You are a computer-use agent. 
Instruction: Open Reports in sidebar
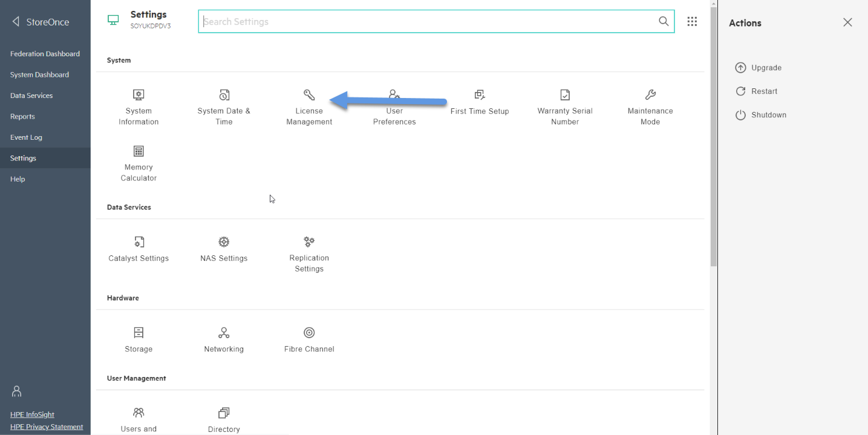click(x=22, y=117)
